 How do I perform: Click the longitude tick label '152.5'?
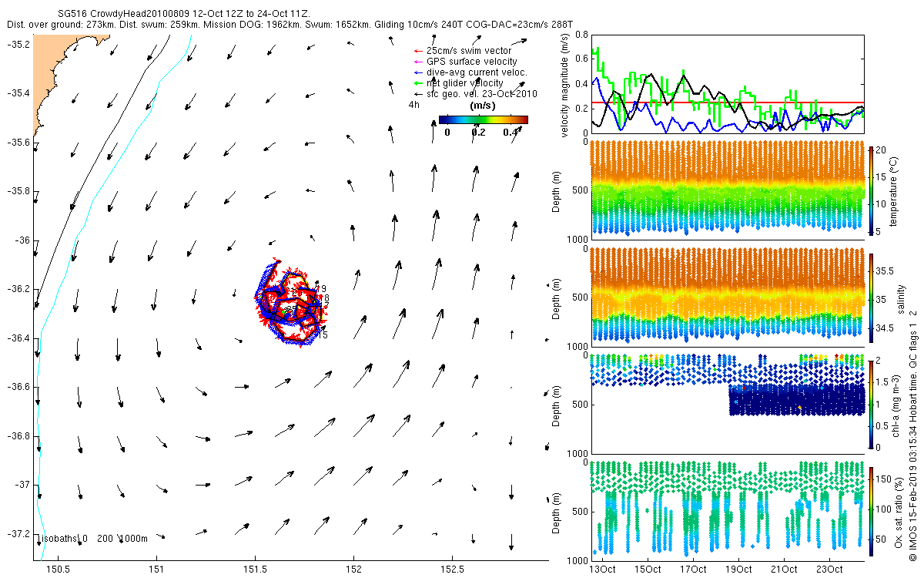point(452,570)
